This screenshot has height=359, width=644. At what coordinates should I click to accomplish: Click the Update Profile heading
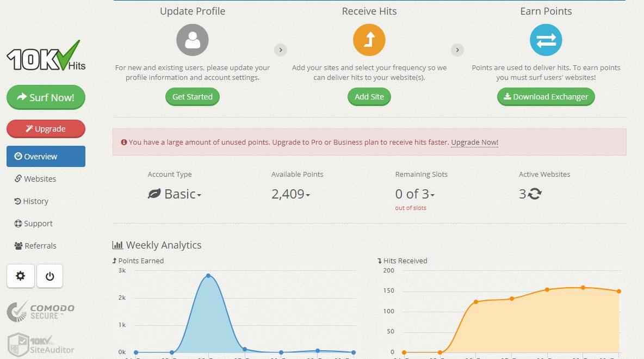click(193, 11)
